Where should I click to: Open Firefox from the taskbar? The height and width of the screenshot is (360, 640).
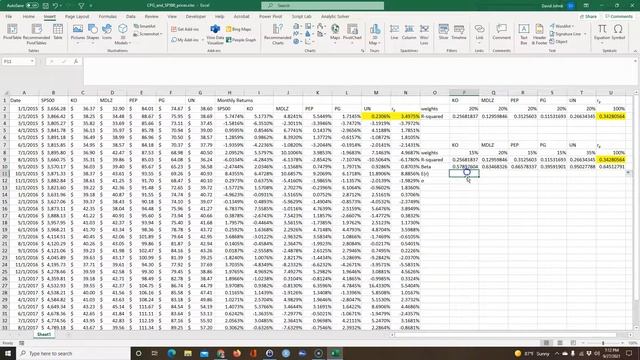[237, 353]
